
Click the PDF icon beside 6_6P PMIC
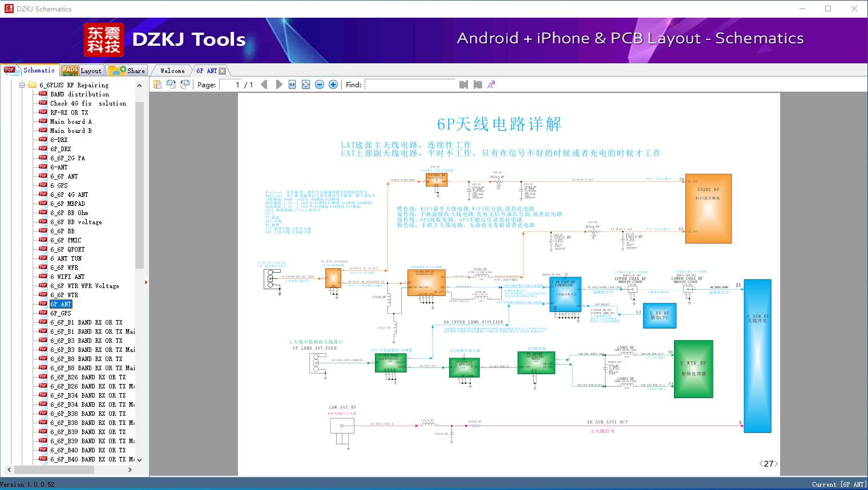(x=43, y=240)
